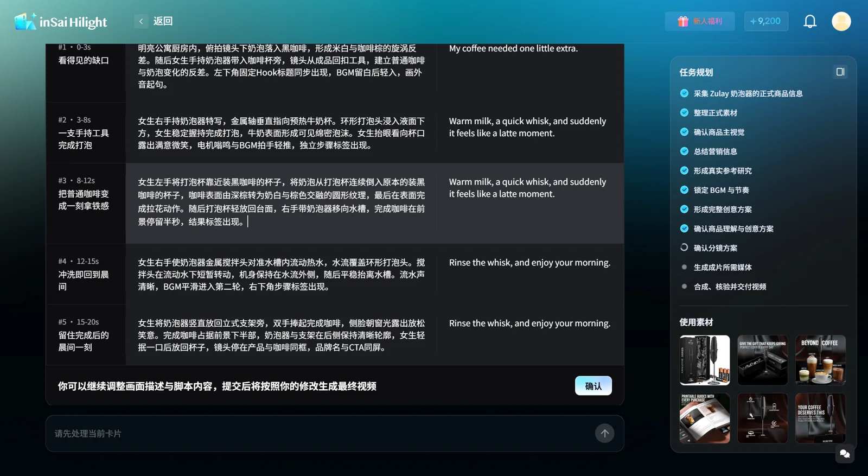Open the Beyond Coffee thumbnail

tap(820, 360)
